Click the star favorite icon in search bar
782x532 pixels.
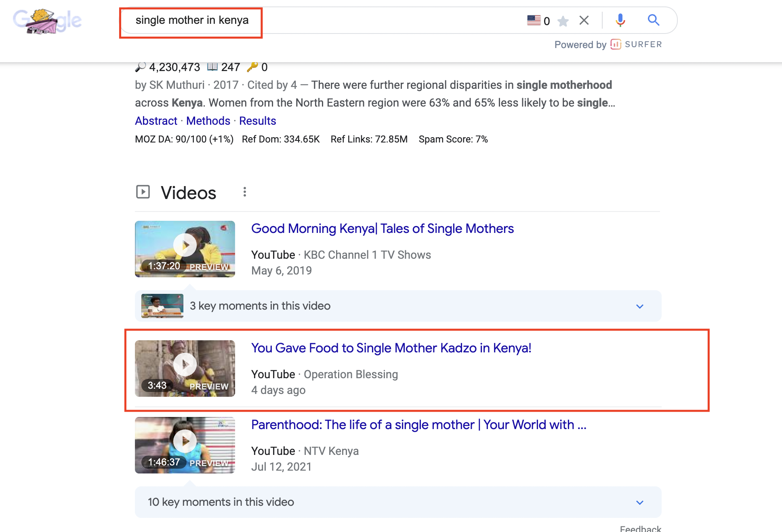click(563, 21)
